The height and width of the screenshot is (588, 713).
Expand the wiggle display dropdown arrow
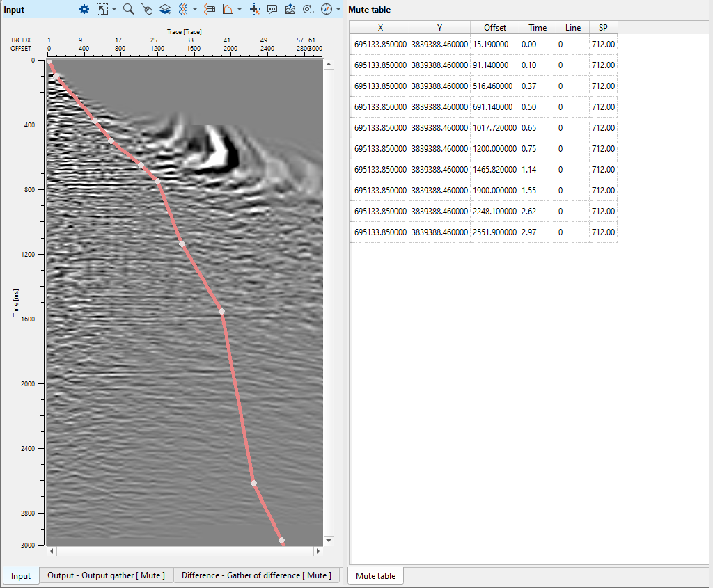(x=194, y=10)
